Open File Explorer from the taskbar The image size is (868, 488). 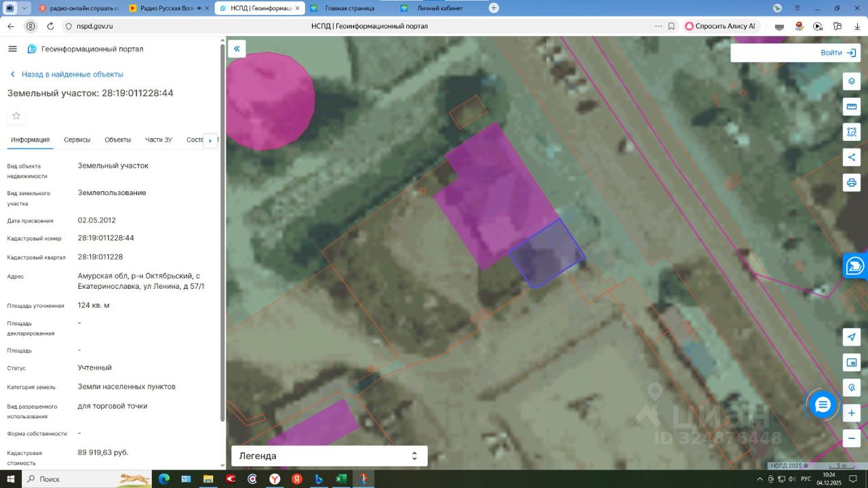pyautogui.click(x=208, y=479)
